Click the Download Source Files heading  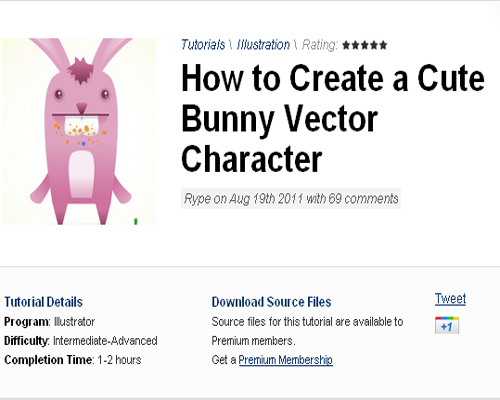click(x=271, y=302)
